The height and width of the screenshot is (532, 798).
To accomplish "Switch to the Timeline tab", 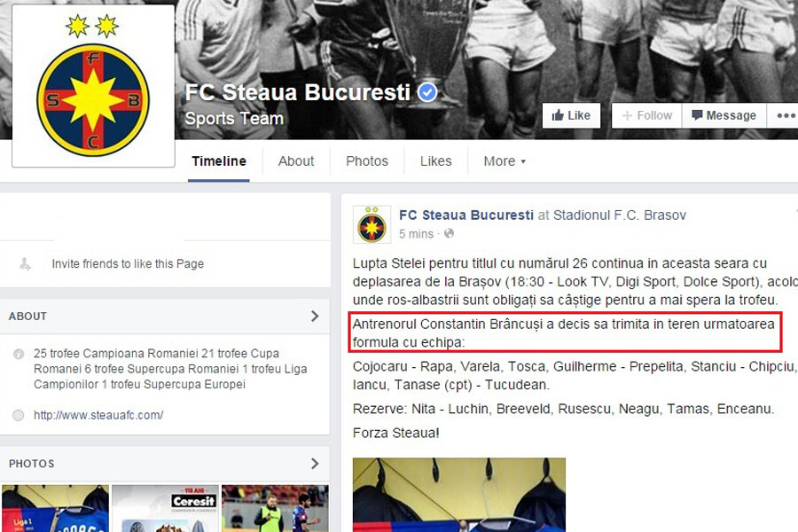I will point(219,161).
